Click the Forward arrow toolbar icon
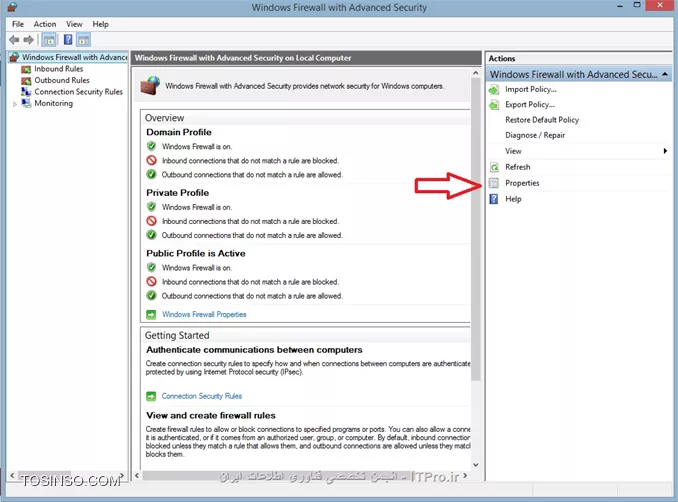678x502 pixels. (29, 40)
